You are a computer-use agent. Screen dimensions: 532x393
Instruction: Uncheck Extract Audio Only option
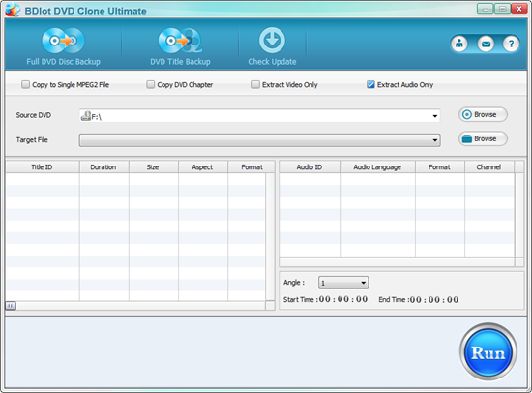click(370, 84)
